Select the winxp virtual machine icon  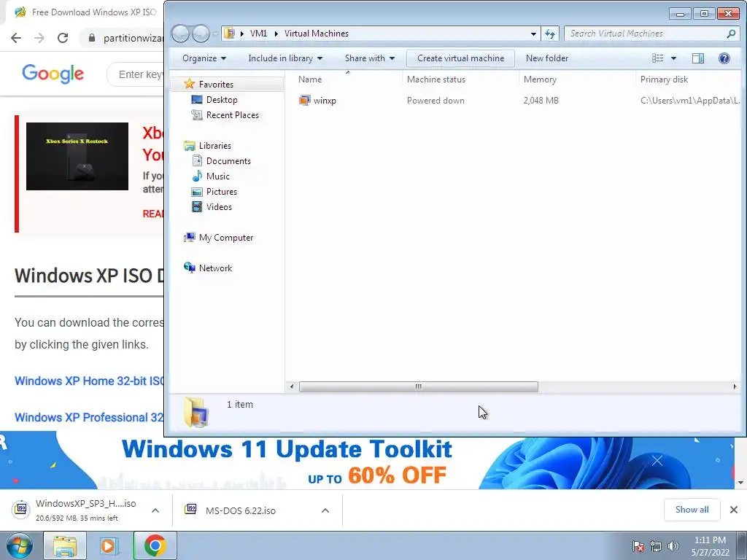[x=304, y=101]
